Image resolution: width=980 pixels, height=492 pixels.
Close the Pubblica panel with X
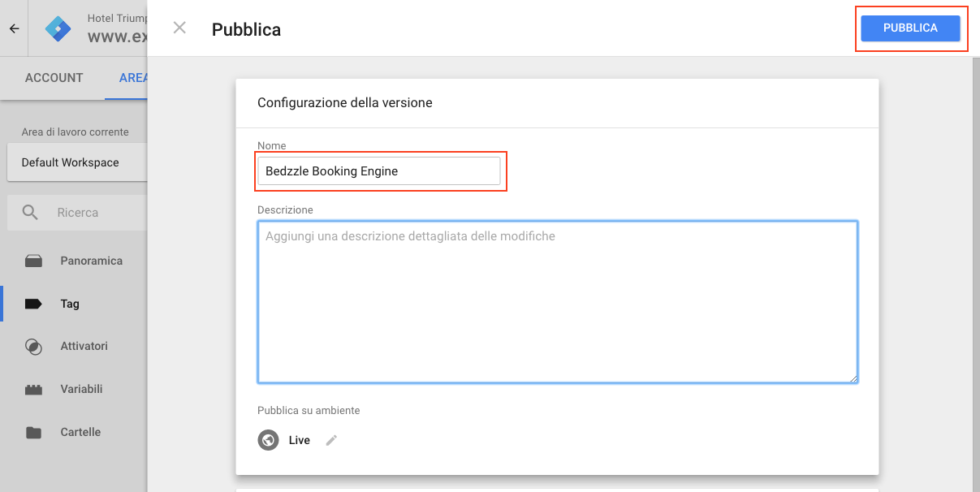coord(179,28)
